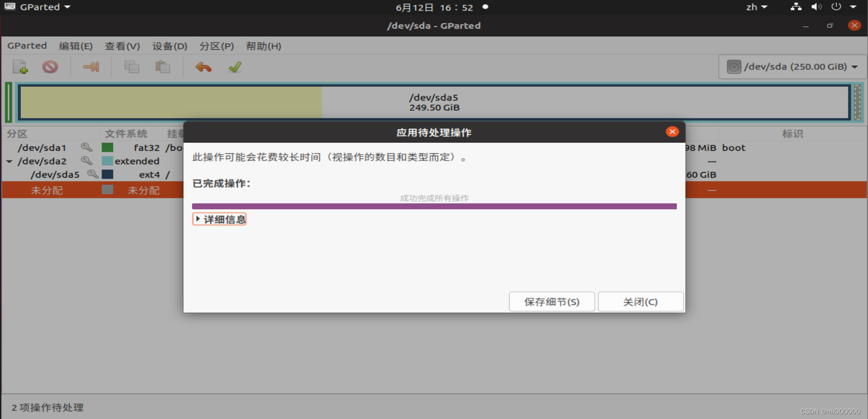Click the boot flag text in sda1 row

tap(734, 147)
